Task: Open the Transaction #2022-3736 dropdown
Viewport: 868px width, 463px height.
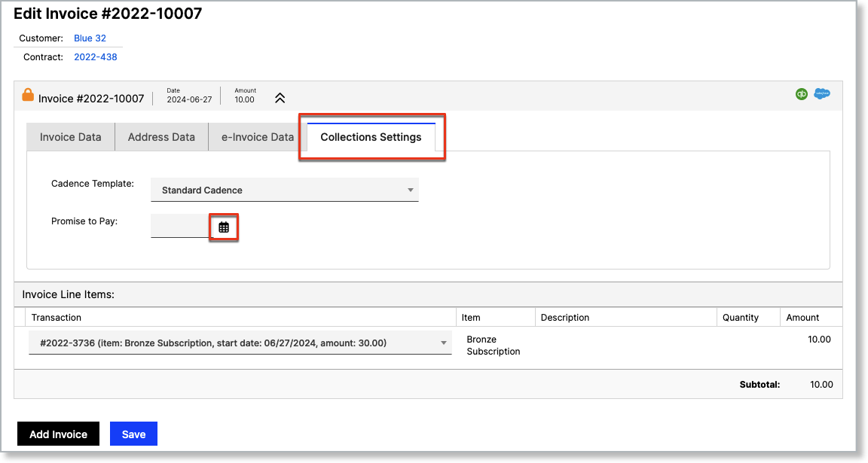Action: point(240,343)
